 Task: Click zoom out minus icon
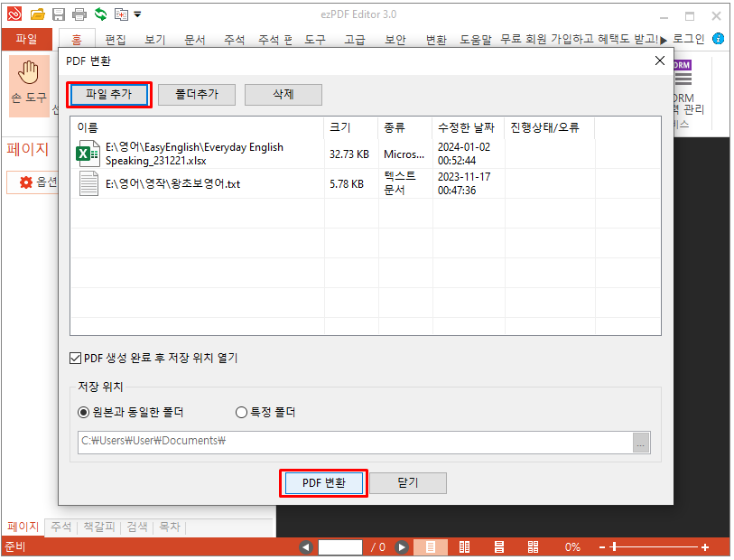(602, 546)
